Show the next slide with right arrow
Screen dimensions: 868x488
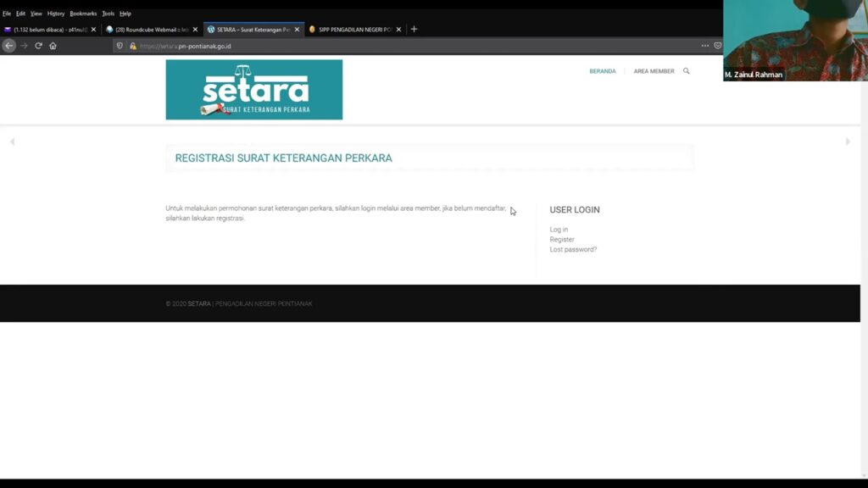tap(848, 141)
